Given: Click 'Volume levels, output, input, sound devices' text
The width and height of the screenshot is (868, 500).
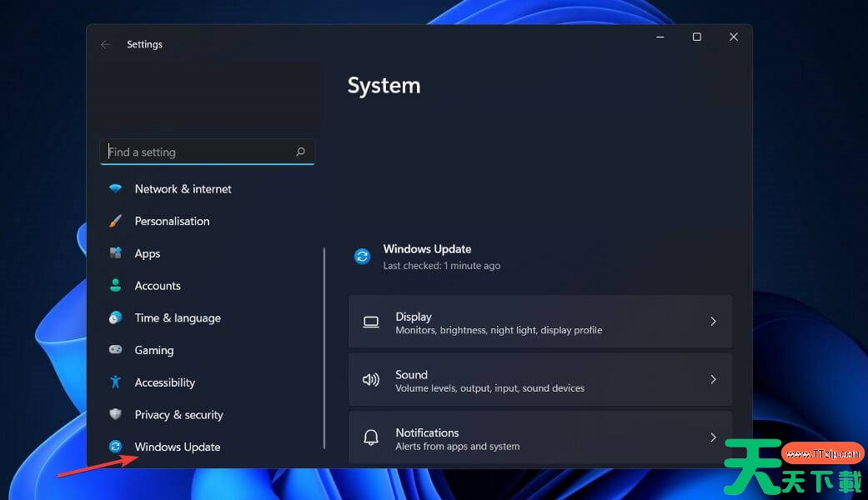Looking at the screenshot, I should pyautogui.click(x=490, y=388).
